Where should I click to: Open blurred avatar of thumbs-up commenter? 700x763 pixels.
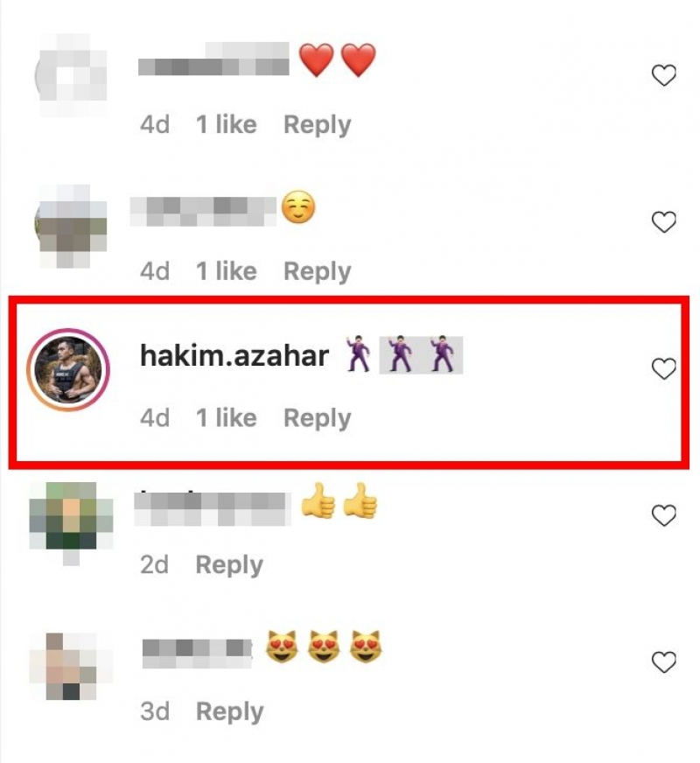click(x=71, y=523)
